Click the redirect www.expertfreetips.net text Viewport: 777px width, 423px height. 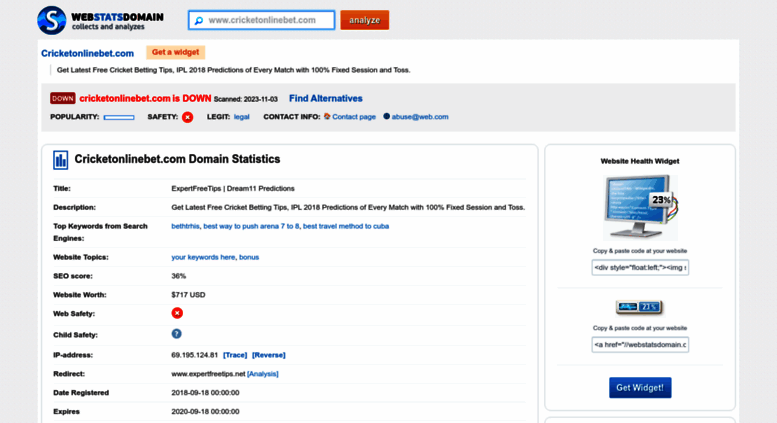pos(208,374)
